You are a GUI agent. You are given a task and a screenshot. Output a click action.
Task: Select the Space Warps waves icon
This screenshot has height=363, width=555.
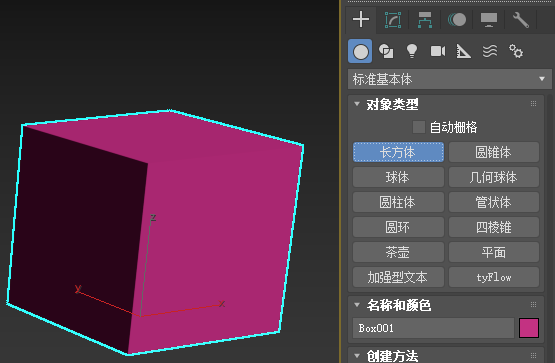[x=490, y=51]
